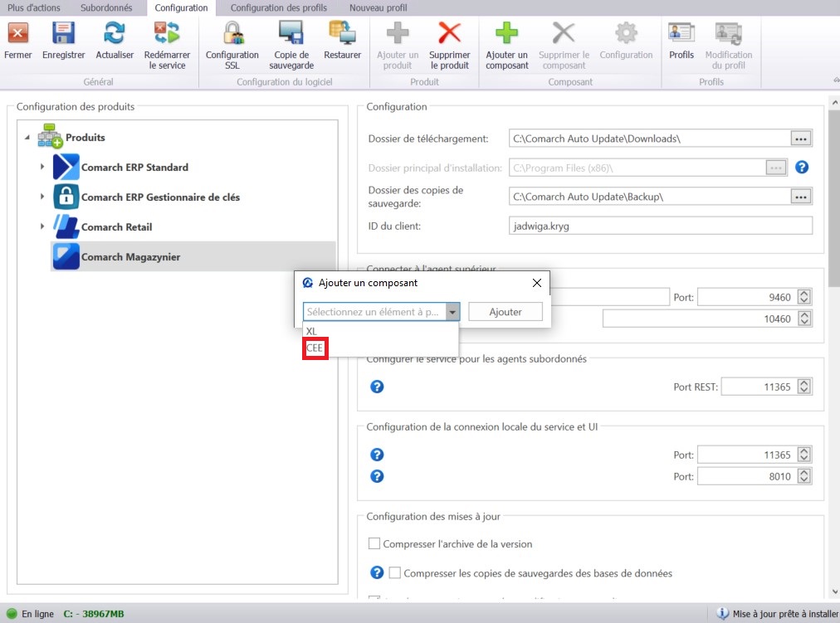Click the Ajouter button in dialog
Image resolution: width=840 pixels, height=623 pixels.
pyautogui.click(x=505, y=312)
